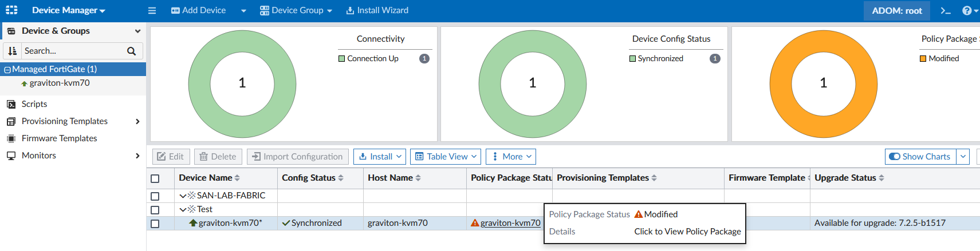Open the Install dropdown button
The width and height of the screenshot is (980, 251).
[380, 157]
